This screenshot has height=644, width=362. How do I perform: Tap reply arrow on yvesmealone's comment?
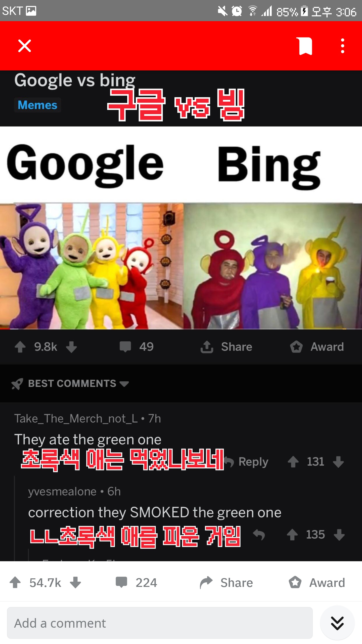259,535
